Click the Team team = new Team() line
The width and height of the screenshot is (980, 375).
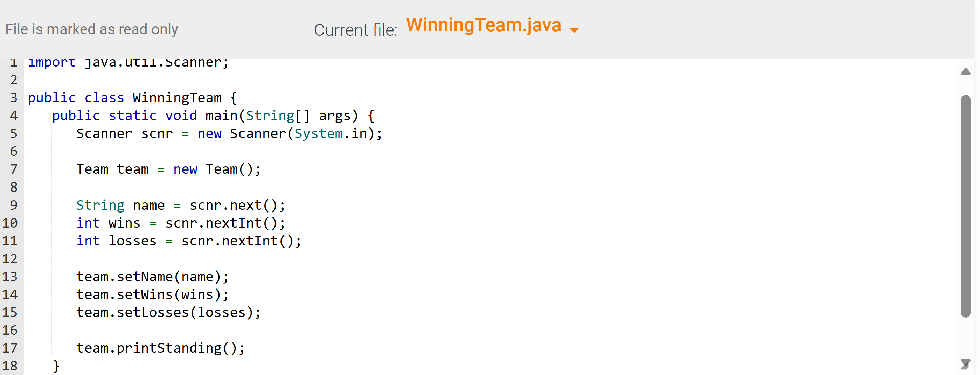(x=168, y=169)
